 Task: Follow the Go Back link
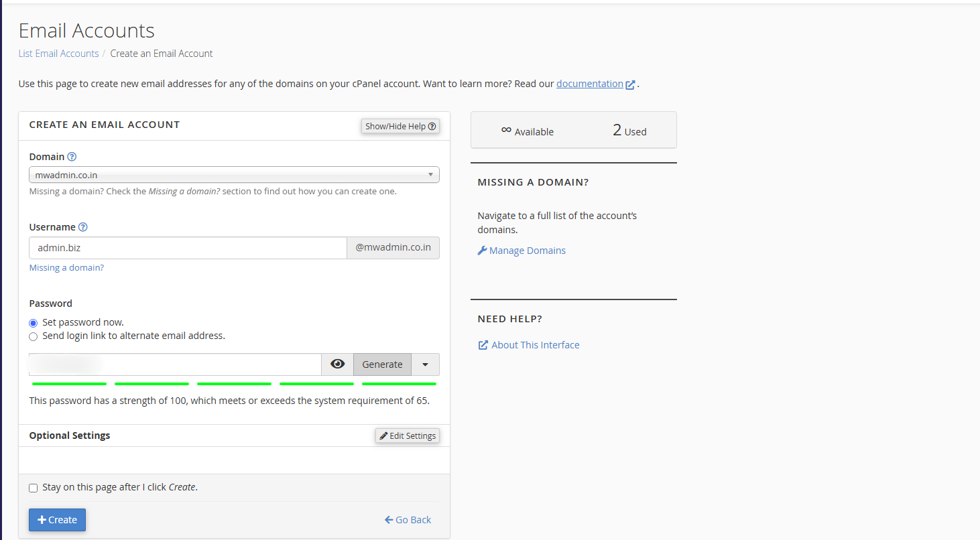pos(408,520)
